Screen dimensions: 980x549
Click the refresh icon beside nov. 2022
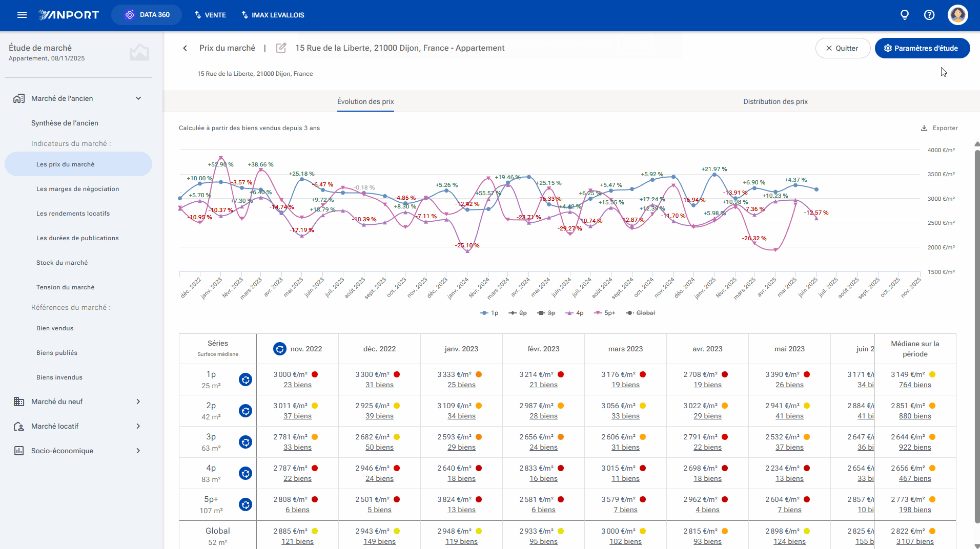pyautogui.click(x=279, y=349)
